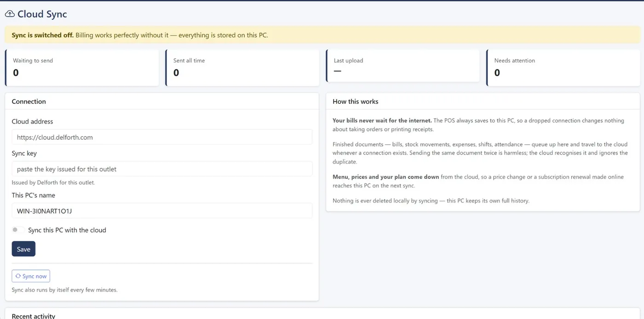Click the 'Sync is switched off.' banner text

coord(42,35)
